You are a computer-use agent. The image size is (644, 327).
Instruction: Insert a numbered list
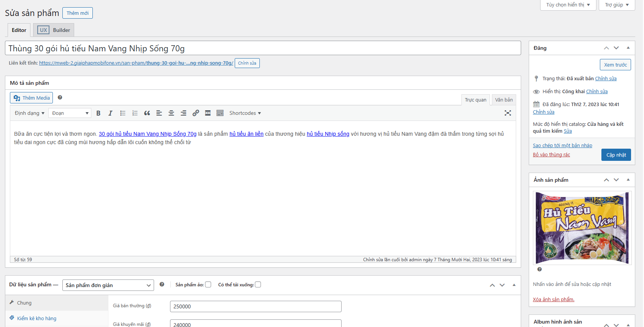pos(135,113)
